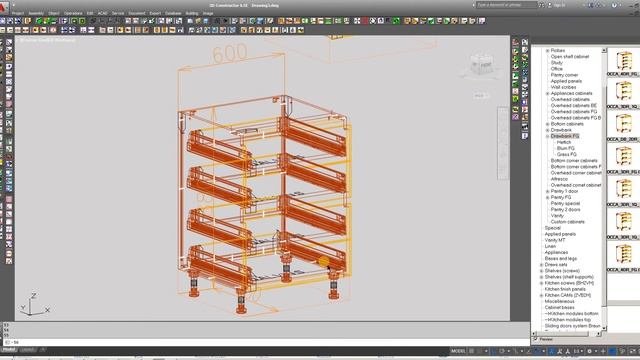
Task: Expand the Bottom cabinets node
Action: coord(548,124)
